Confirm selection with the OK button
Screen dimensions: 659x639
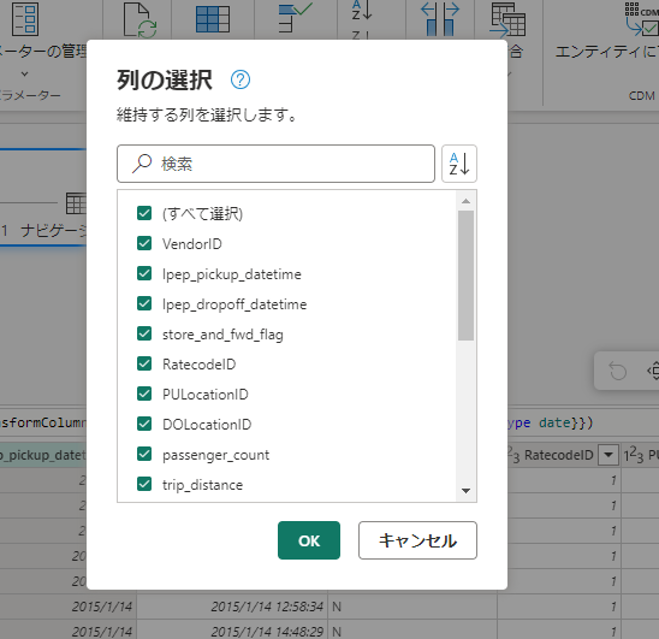309,540
